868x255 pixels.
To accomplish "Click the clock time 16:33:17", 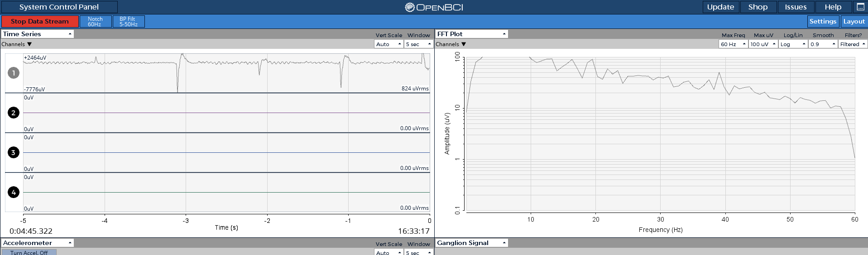I will 414,231.
